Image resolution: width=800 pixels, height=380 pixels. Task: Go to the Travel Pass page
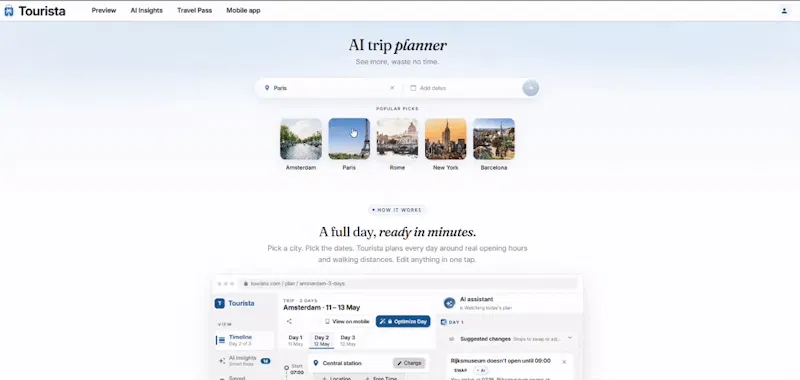(x=194, y=11)
